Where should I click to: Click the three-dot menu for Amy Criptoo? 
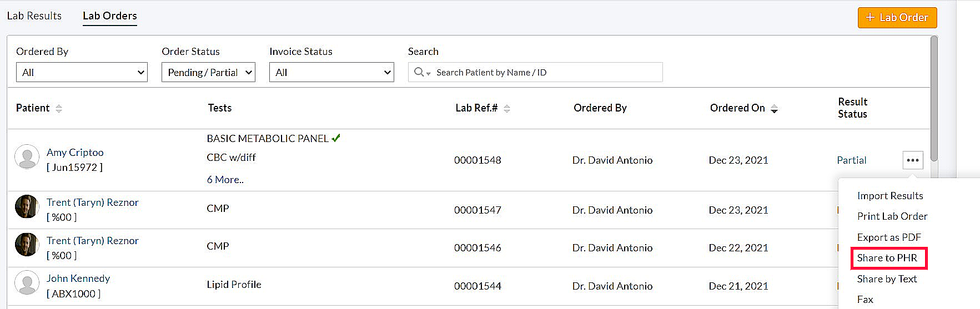click(x=912, y=160)
